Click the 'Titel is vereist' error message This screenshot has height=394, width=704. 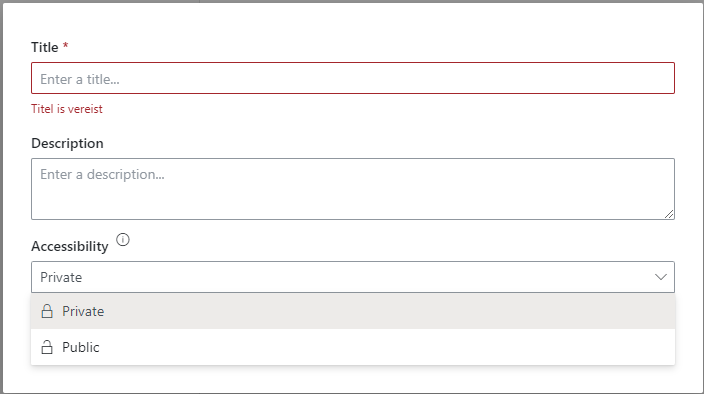67,109
